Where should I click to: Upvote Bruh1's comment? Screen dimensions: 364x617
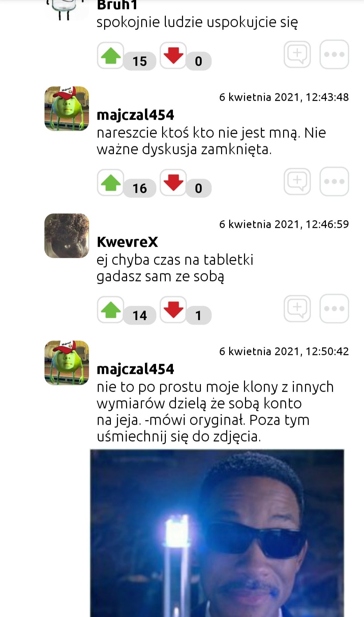coord(111,55)
